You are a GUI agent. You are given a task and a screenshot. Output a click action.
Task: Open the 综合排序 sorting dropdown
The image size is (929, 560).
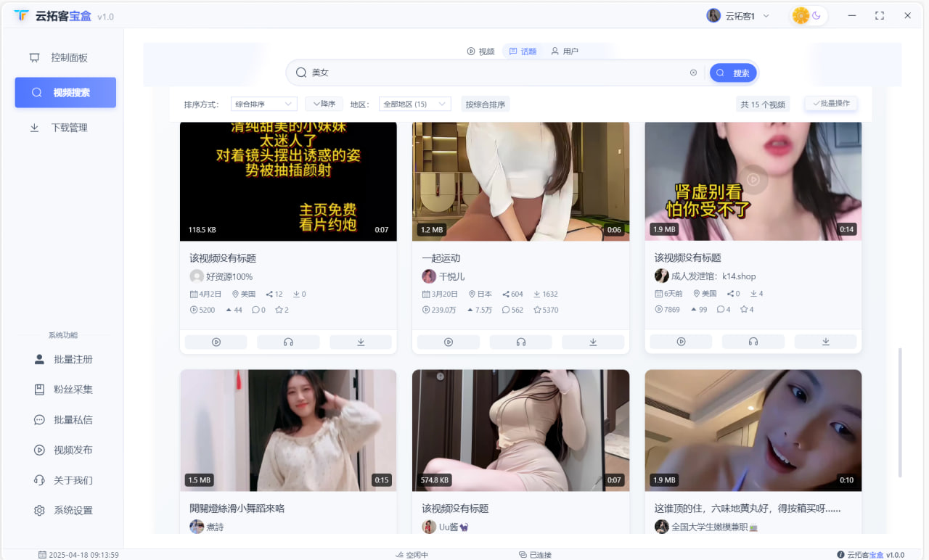[263, 103]
